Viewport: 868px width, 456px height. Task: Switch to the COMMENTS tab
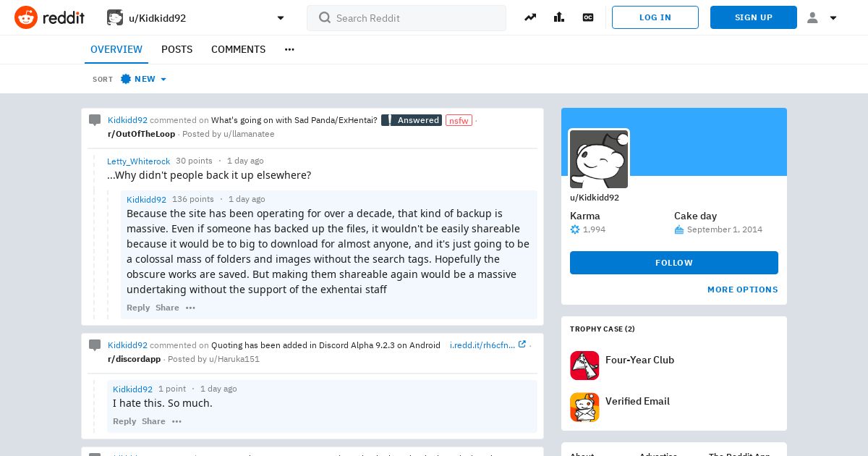pyautogui.click(x=238, y=49)
